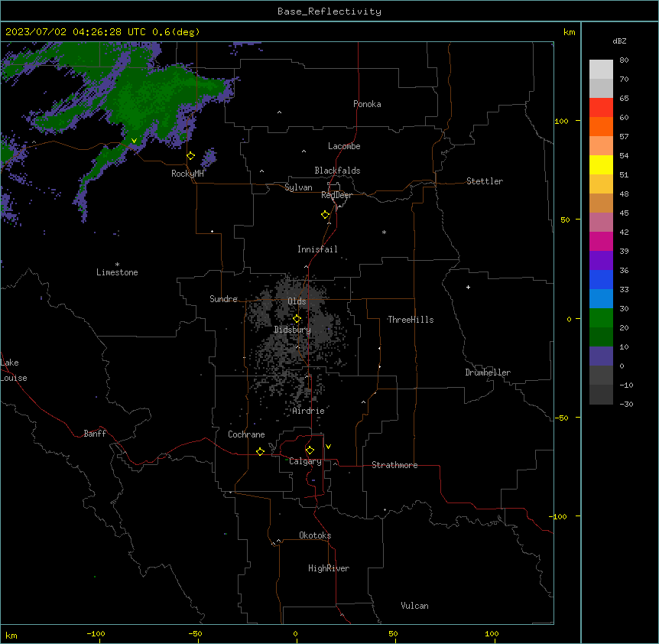Click the Olds label
Viewport: 659px width, 644px height.
(x=297, y=301)
